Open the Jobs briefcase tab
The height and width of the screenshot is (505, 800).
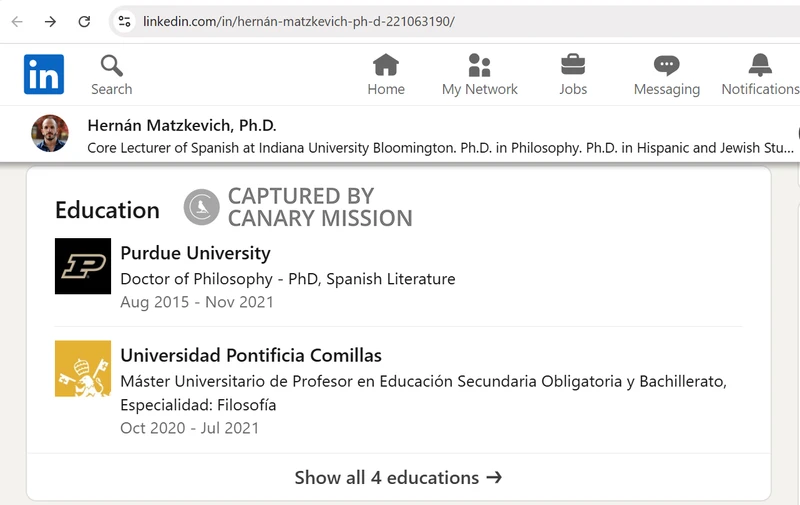click(573, 75)
